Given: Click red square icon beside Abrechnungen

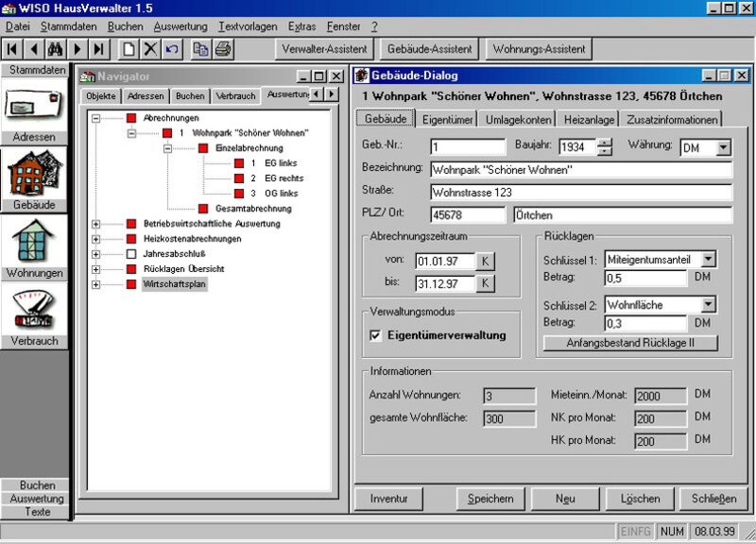Looking at the screenshot, I should pos(131,117).
